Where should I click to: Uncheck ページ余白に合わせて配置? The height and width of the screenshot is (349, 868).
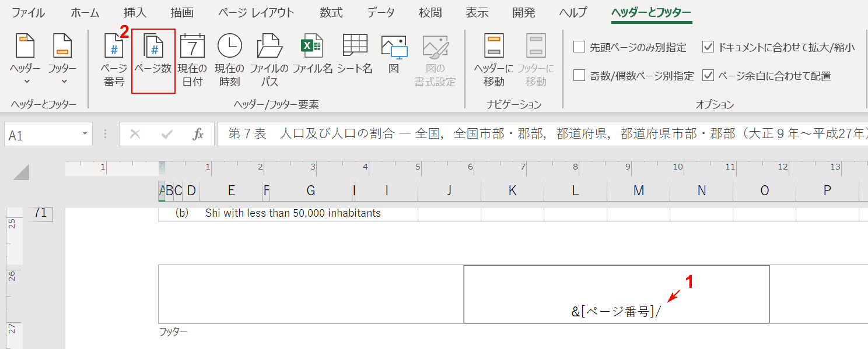708,75
